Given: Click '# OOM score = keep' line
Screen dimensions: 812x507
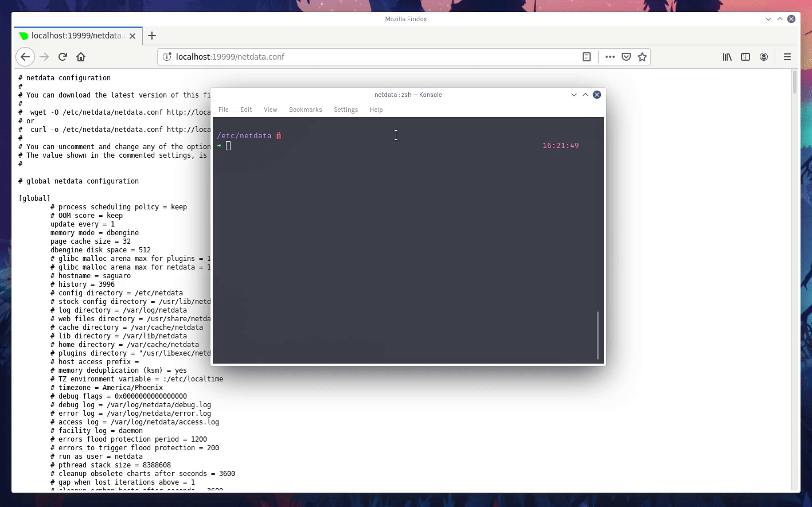Looking at the screenshot, I should (87, 216).
